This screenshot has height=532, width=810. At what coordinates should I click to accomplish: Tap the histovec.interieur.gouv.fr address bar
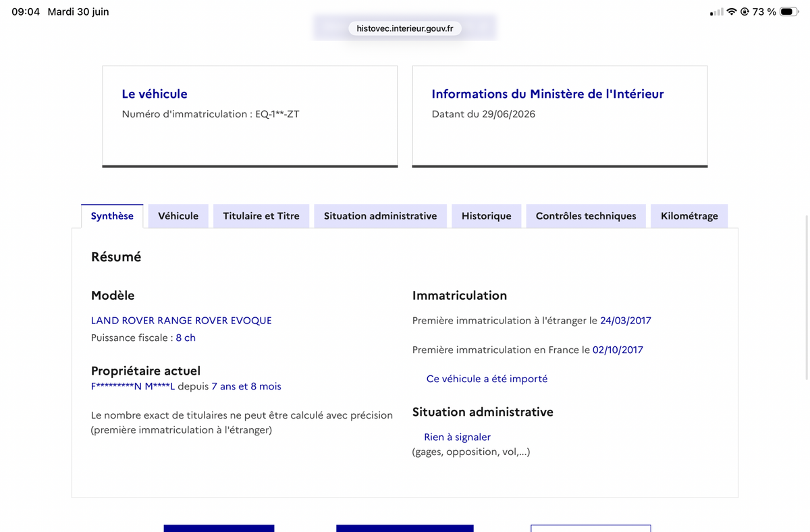pos(405,28)
